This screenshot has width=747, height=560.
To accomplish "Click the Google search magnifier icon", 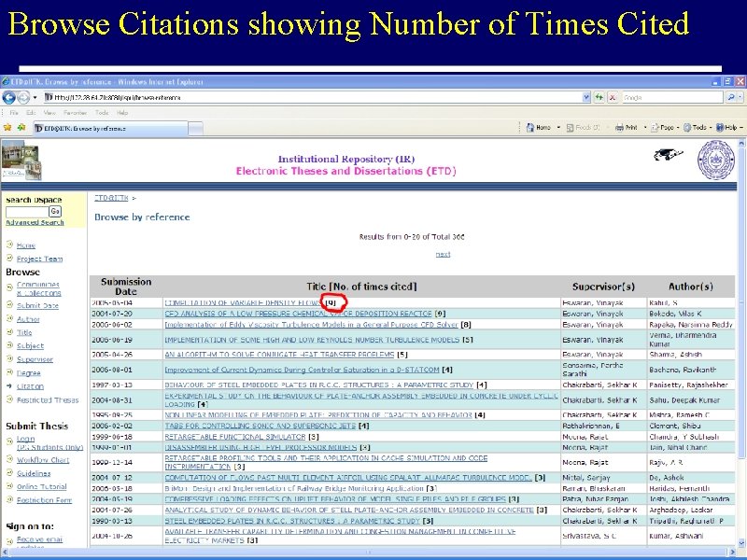I will (730, 97).
